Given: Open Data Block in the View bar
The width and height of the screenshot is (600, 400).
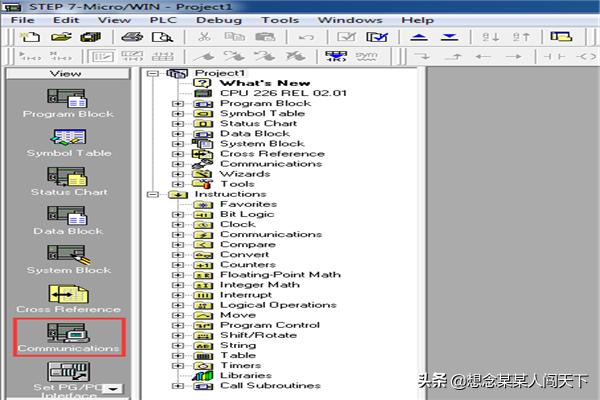Looking at the screenshot, I should (x=68, y=221).
